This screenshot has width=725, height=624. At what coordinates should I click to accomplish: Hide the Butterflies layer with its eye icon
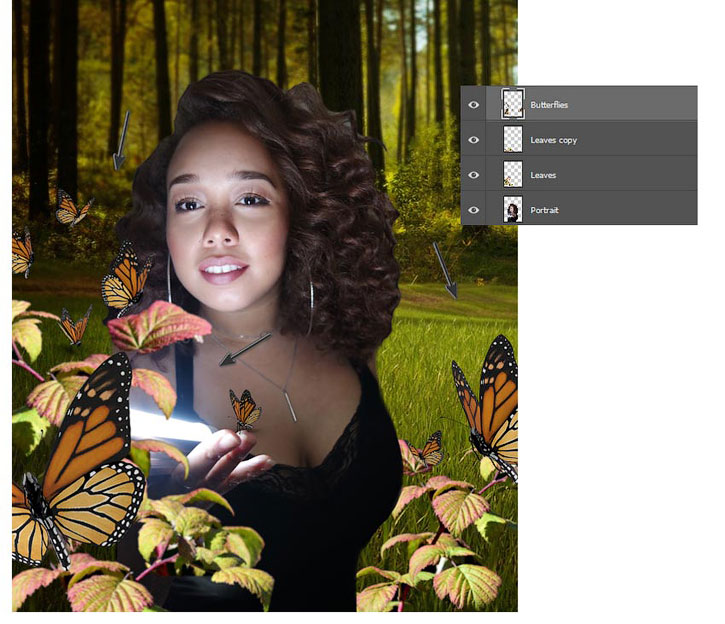[x=473, y=105]
